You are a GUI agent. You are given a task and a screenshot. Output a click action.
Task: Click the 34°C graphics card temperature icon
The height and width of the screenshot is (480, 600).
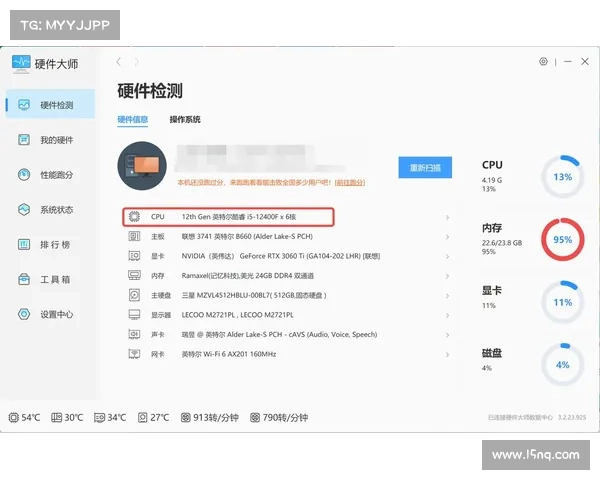pos(99,418)
